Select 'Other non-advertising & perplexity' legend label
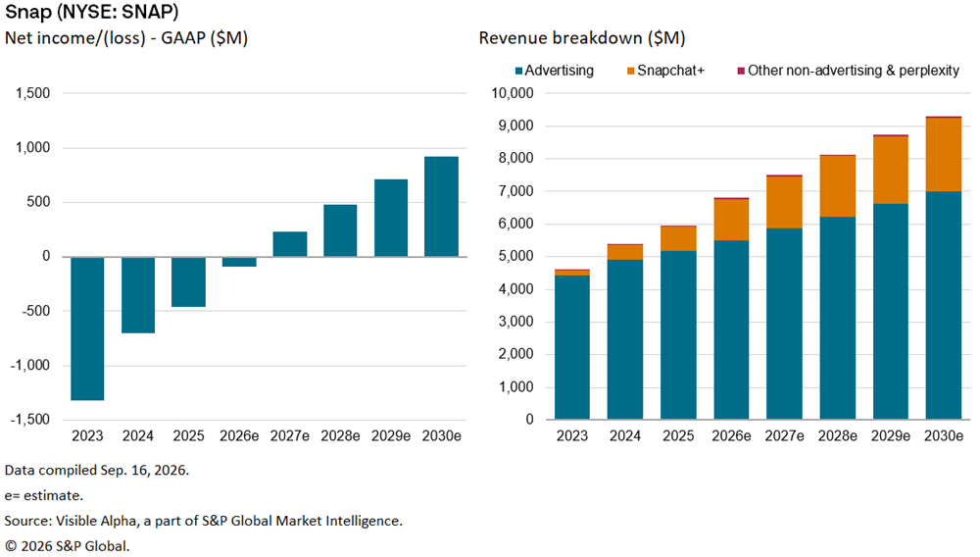This screenshot has width=980, height=557. (x=854, y=71)
